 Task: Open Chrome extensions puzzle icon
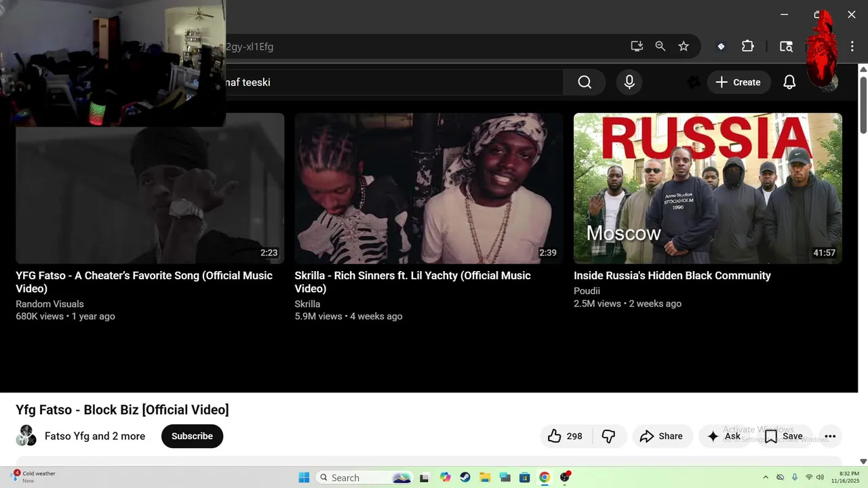pos(747,46)
